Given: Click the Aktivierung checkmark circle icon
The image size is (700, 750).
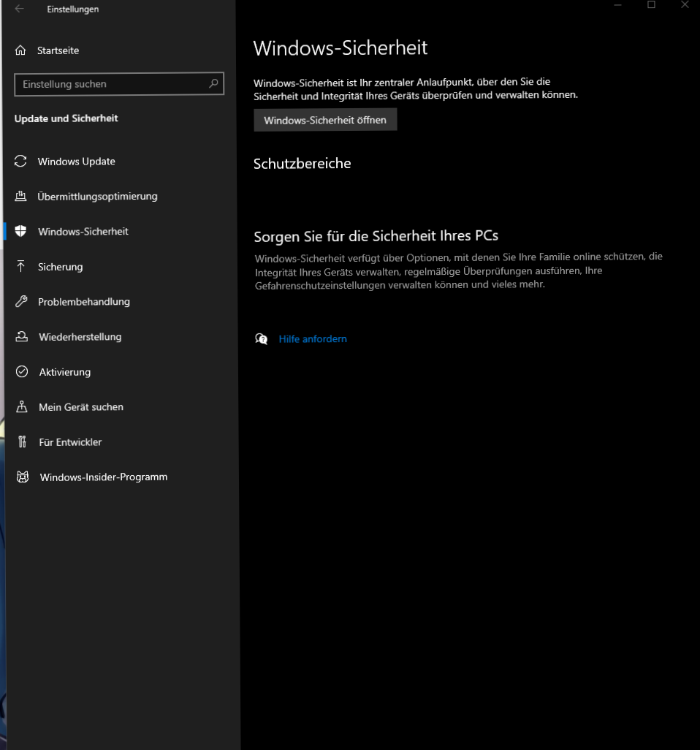Looking at the screenshot, I should pos(22,371).
